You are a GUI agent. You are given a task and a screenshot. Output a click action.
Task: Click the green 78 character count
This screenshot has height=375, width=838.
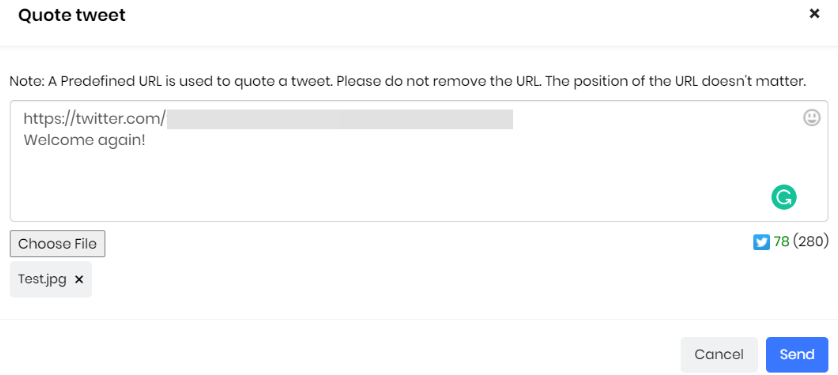point(781,242)
